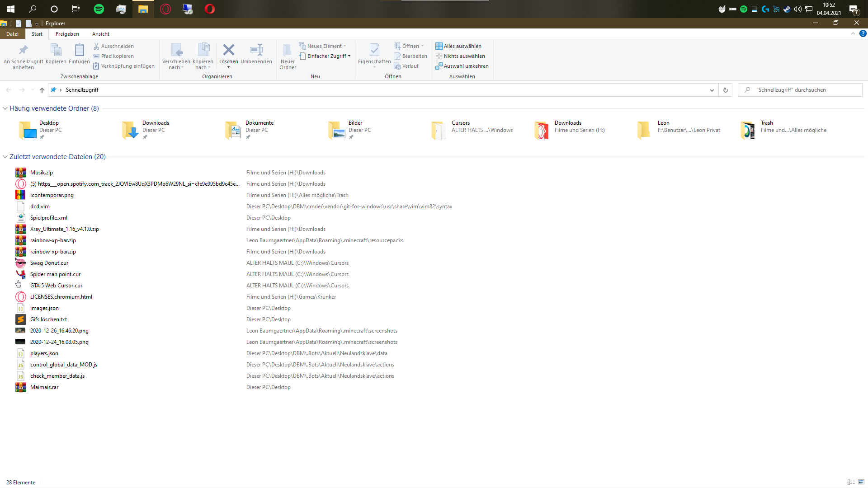868x488 pixels.
Task: Select the Musik.zip file
Action: pyautogui.click(x=42, y=173)
